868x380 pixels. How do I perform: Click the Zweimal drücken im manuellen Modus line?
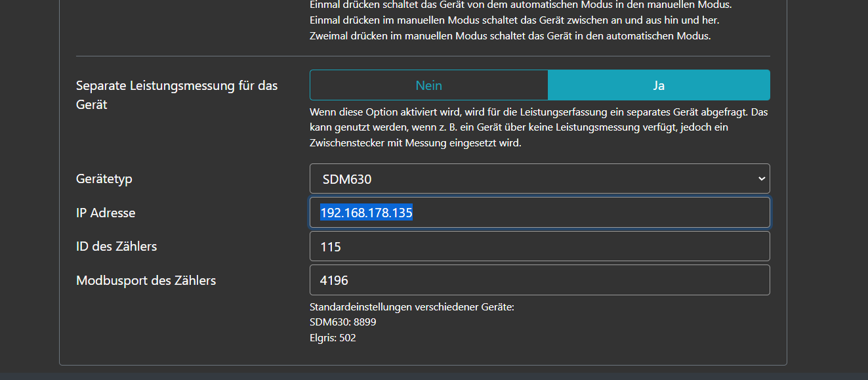[510, 36]
